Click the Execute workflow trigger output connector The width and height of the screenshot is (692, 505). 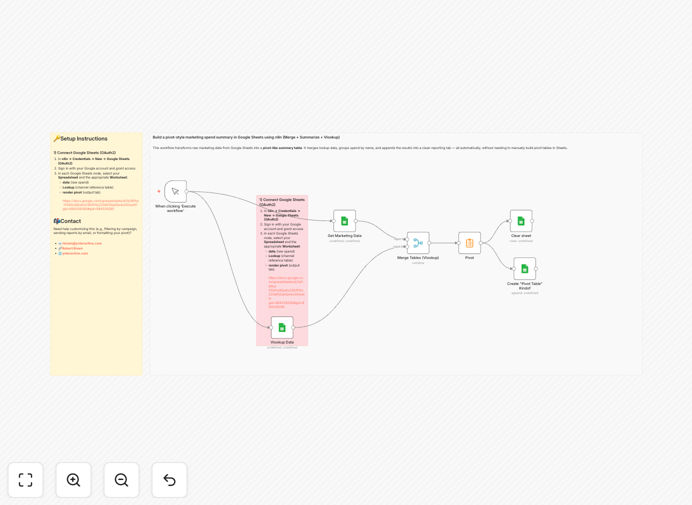[x=187, y=191]
